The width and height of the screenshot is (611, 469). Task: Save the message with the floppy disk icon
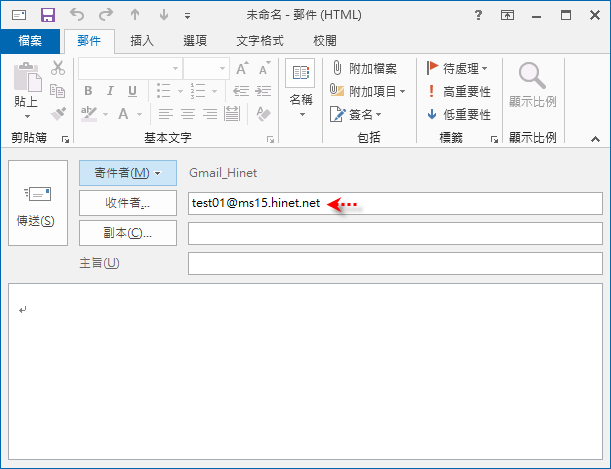coord(48,15)
